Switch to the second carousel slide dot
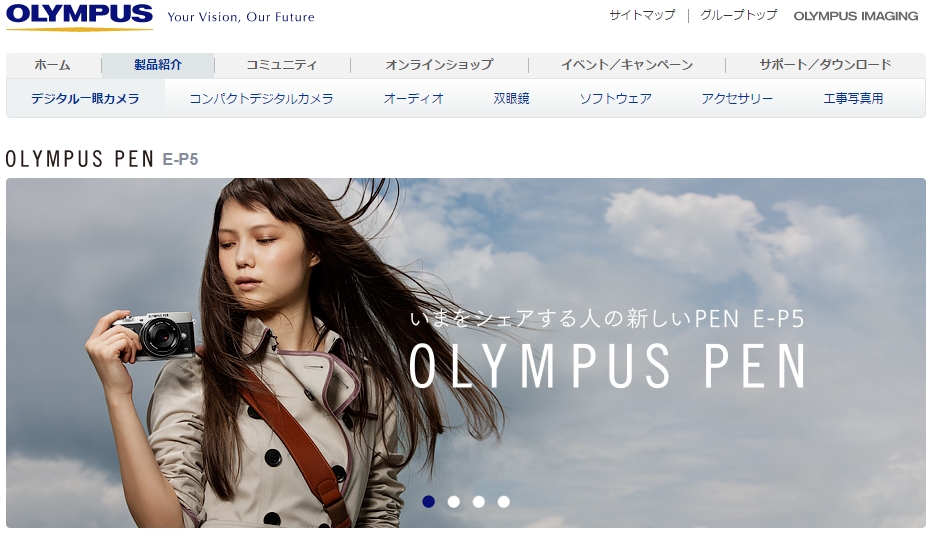The image size is (937, 538). coord(454,501)
